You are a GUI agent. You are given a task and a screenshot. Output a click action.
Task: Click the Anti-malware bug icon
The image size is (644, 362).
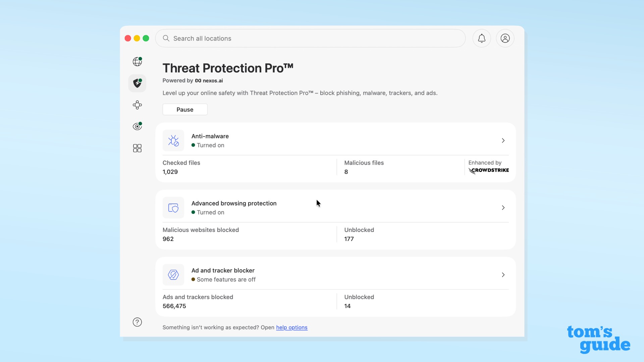[173, 140]
